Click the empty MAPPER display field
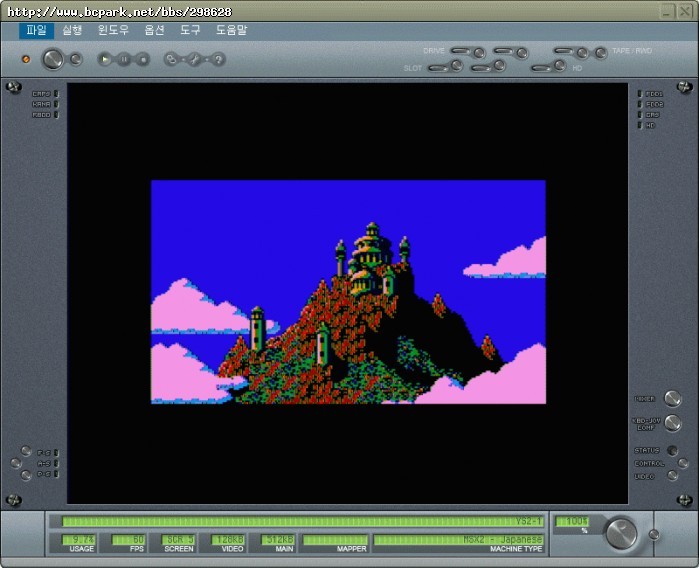This screenshot has height=568, width=700. (x=335, y=540)
